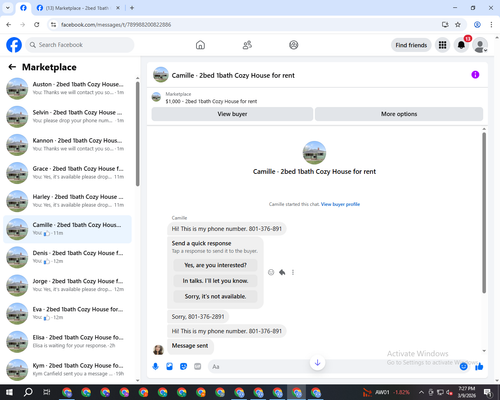The width and height of the screenshot is (500, 400).
Task: Open the emoji picker in message box
Action: coord(464,367)
